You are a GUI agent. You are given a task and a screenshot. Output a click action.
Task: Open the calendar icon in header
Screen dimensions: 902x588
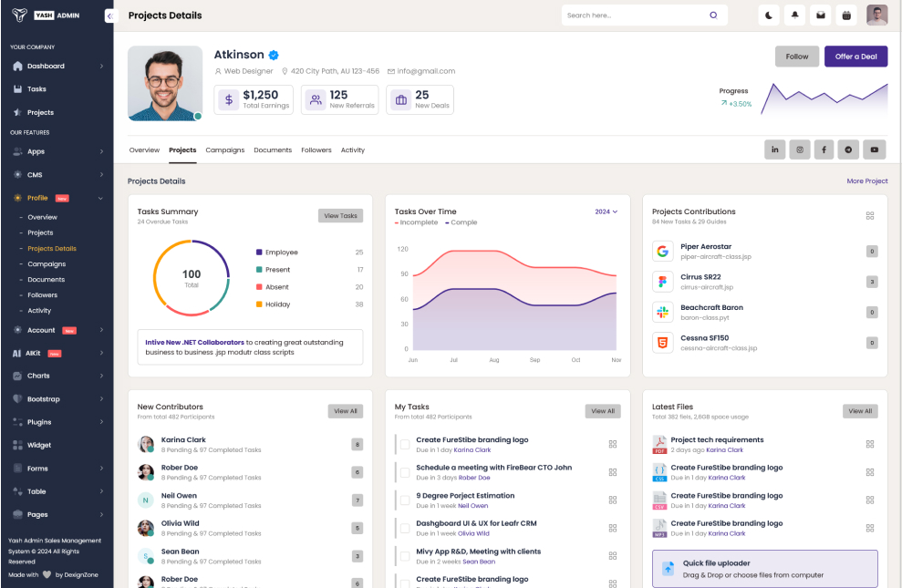[x=846, y=15]
